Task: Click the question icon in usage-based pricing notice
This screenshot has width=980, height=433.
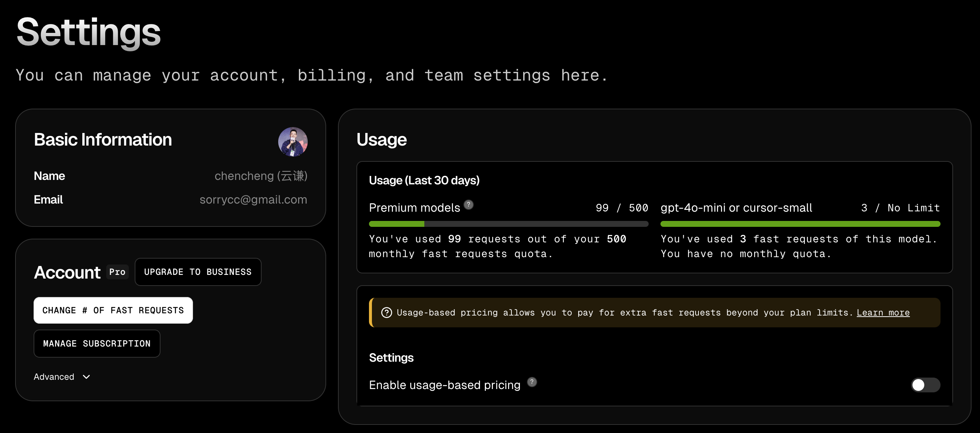Action: tap(387, 313)
